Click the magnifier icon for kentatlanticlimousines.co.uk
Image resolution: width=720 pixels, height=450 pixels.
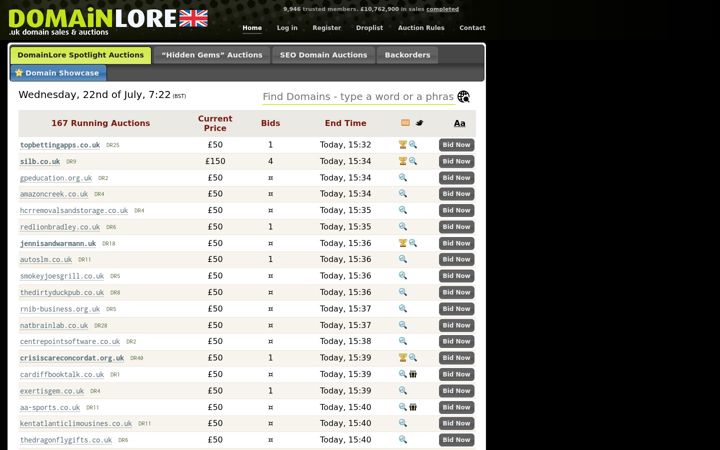[x=403, y=423]
